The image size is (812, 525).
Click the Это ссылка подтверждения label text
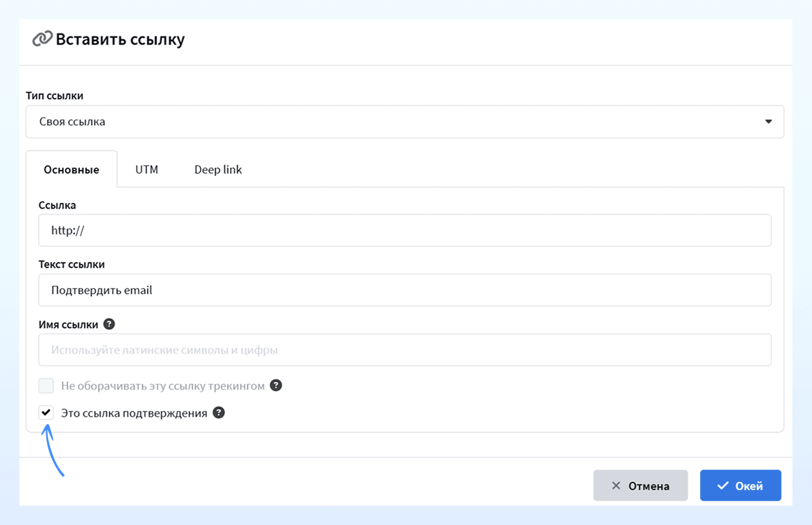[134, 413]
